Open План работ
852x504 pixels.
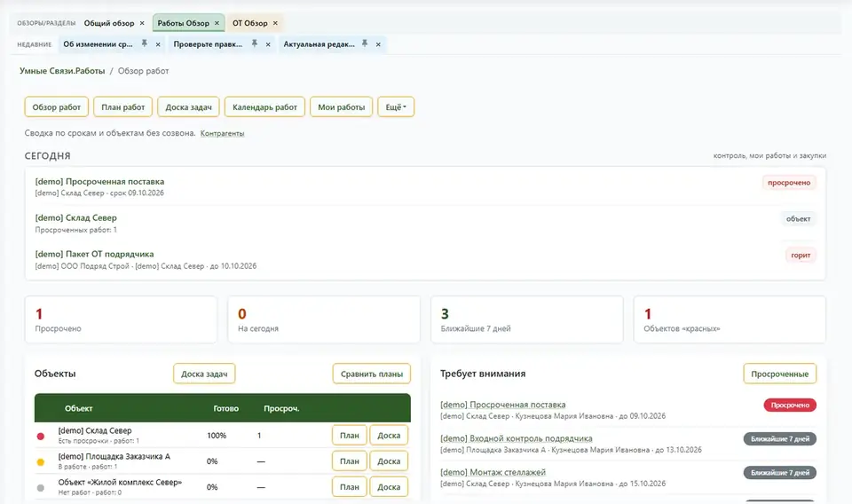tap(123, 107)
